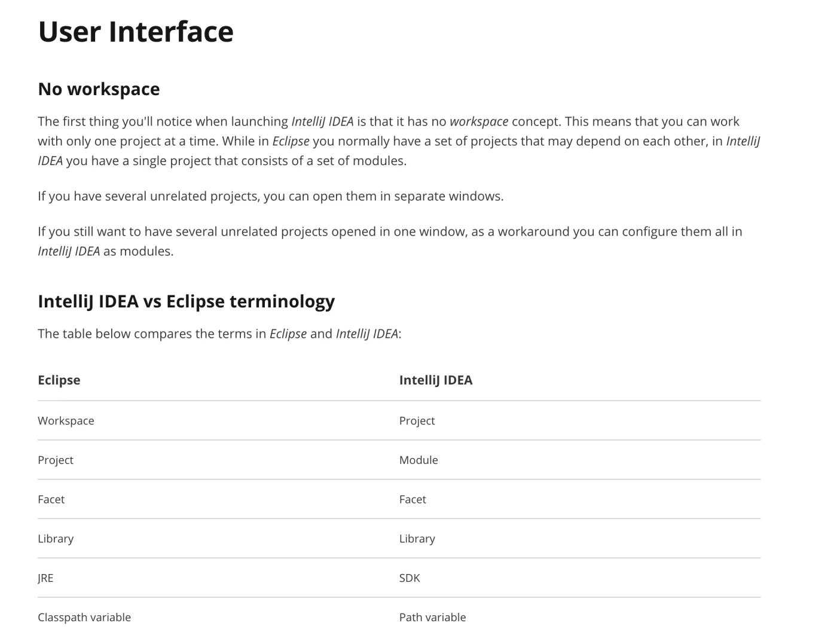Click the 'Classpath variable' table cell
The height and width of the screenshot is (644, 837).
pos(84,618)
